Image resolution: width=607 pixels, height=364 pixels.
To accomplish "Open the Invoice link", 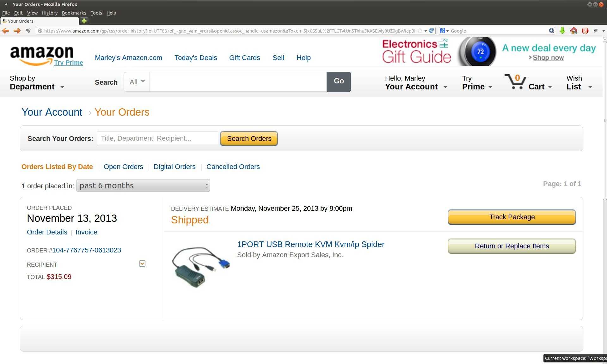I will tap(86, 232).
